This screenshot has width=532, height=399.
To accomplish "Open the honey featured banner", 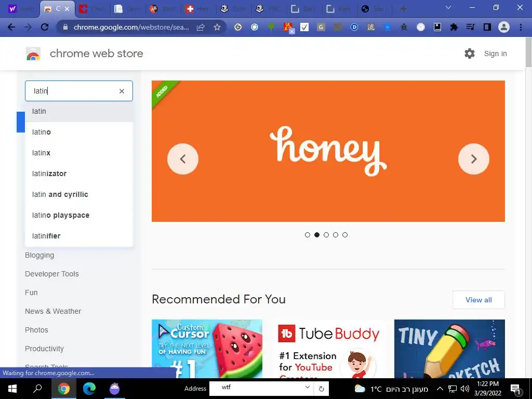I will (328, 151).
